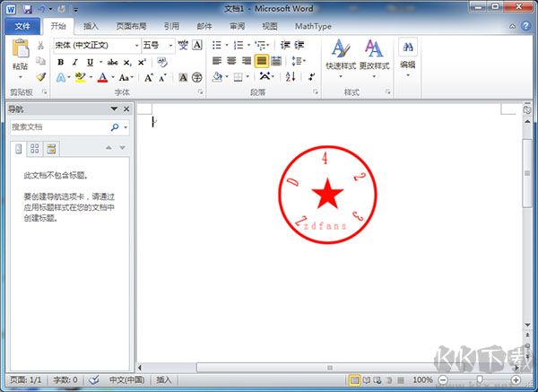This screenshot has height=392, width=538.
Task: Click the 搜索文档 search input field
Action: (58, 127)
